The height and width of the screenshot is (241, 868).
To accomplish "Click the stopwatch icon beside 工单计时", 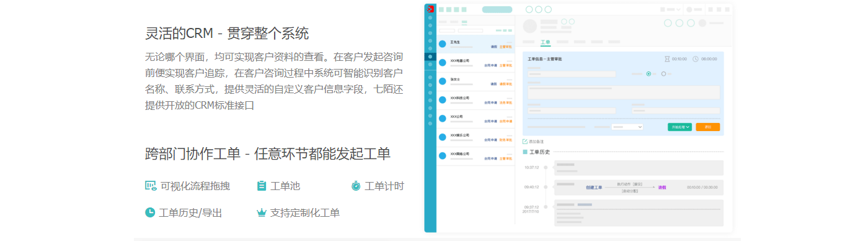I will point(356,186).
